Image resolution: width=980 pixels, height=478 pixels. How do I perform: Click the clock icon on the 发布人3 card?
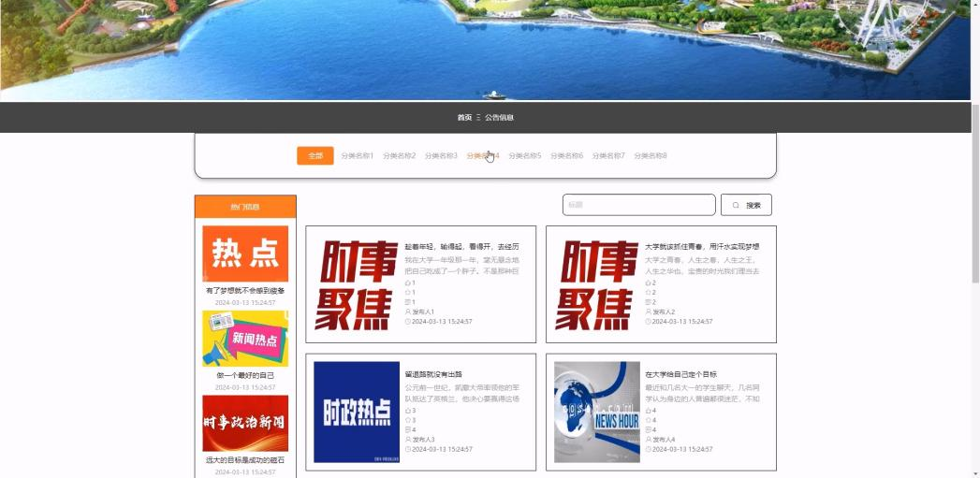pyautogui.click(x=408, y=449)
